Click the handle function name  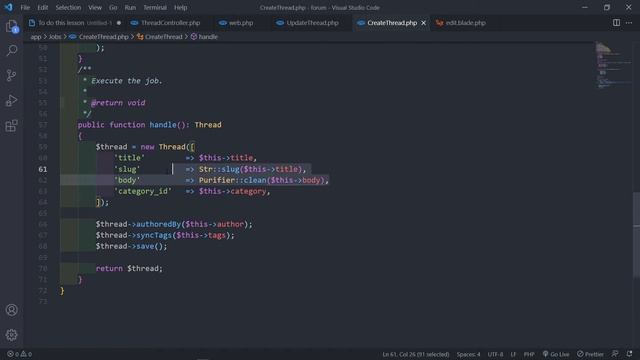pyautogui.click(x=163, y=125)
